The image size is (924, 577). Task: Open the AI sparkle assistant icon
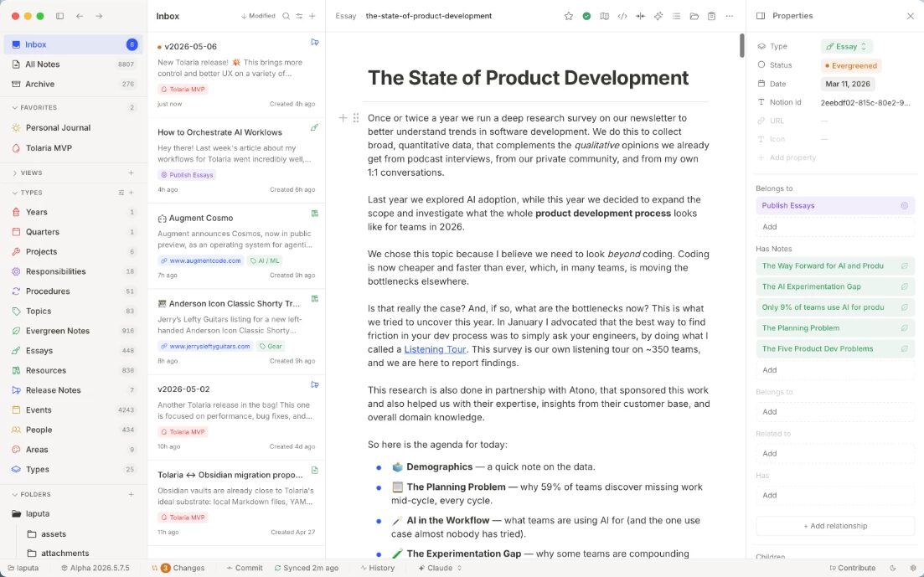click(658, 16)
